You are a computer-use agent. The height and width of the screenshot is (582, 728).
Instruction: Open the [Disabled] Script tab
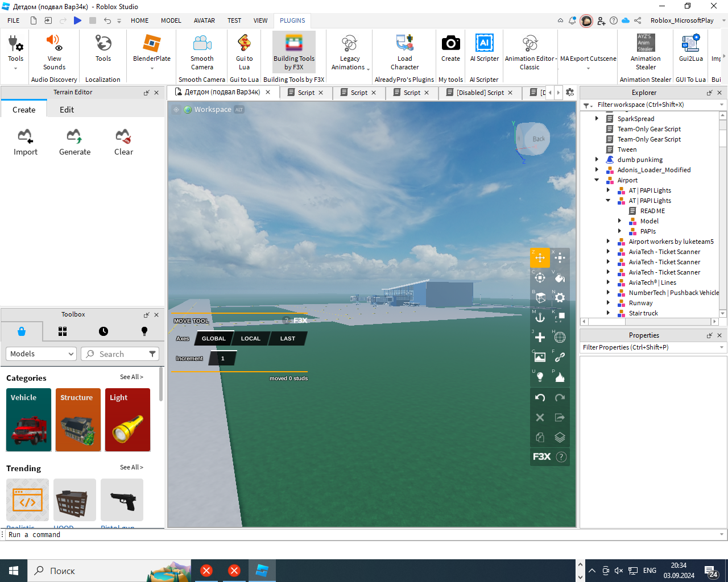coord(480,93)
